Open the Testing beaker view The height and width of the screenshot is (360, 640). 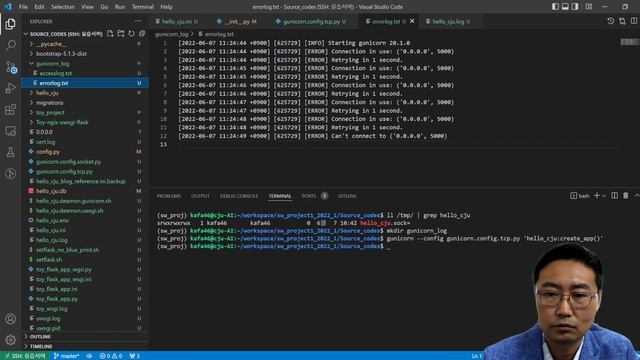click(11, 152)
